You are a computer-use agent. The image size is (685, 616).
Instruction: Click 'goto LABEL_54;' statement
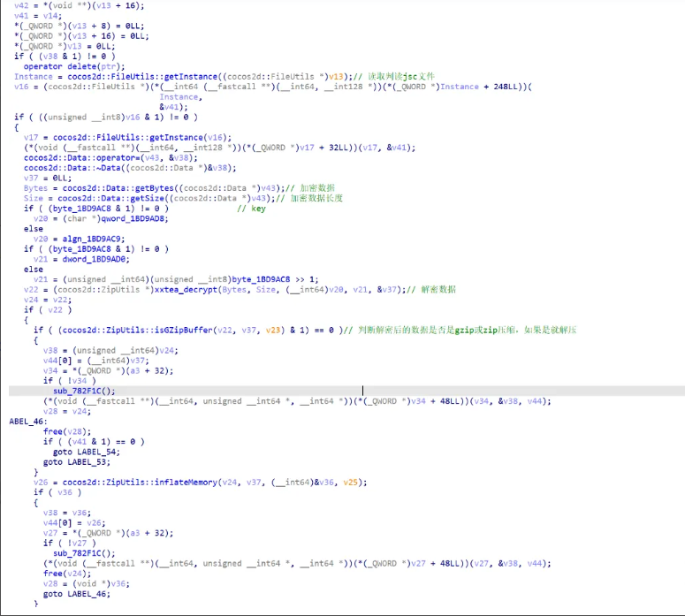[x=87, y=452]
